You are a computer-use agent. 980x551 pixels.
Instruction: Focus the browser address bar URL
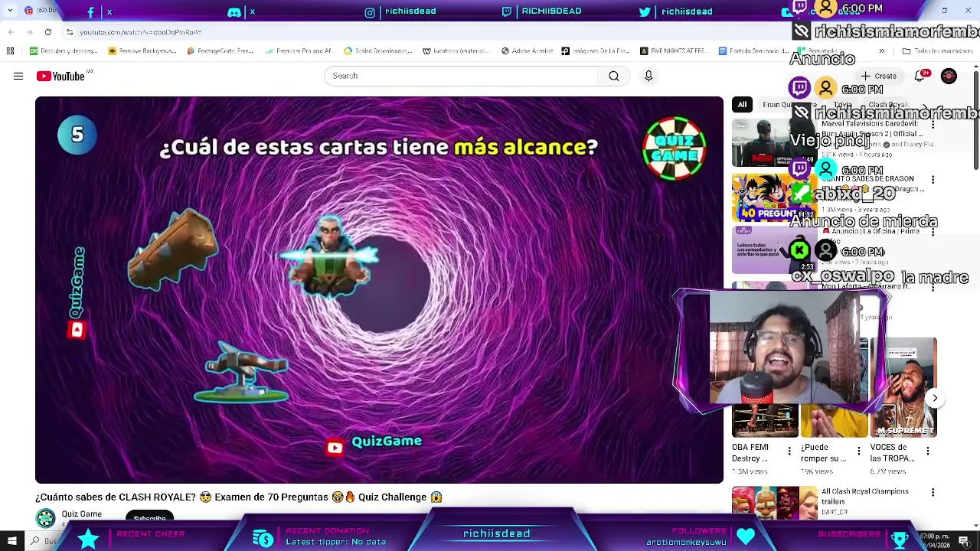pyautogui.click(x=141, y=32)
